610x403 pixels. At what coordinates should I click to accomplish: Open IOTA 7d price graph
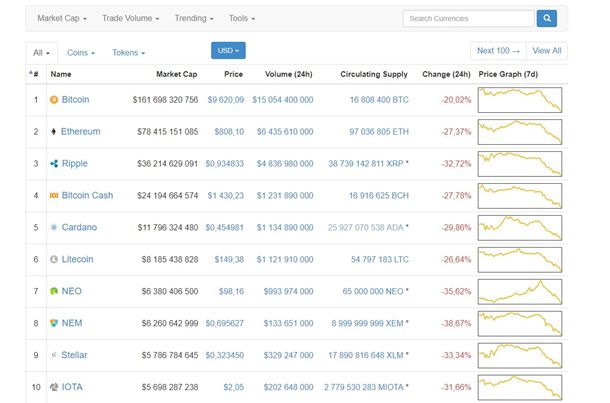click(x=520, y=387)
